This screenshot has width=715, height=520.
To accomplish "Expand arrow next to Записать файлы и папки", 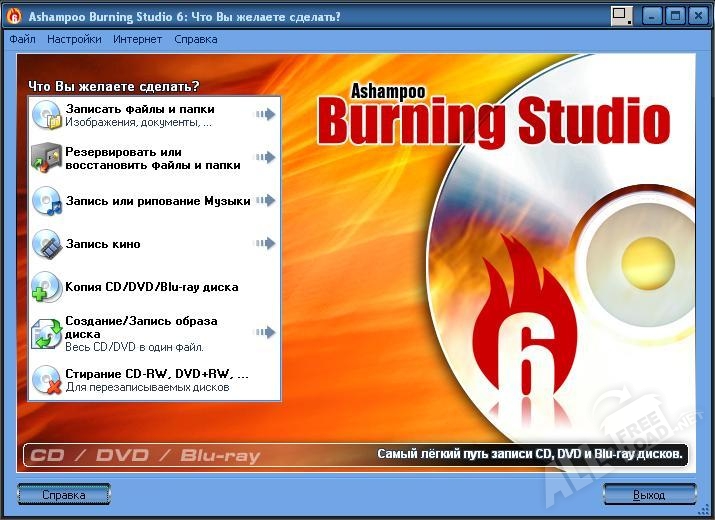I will click(265, 115).
